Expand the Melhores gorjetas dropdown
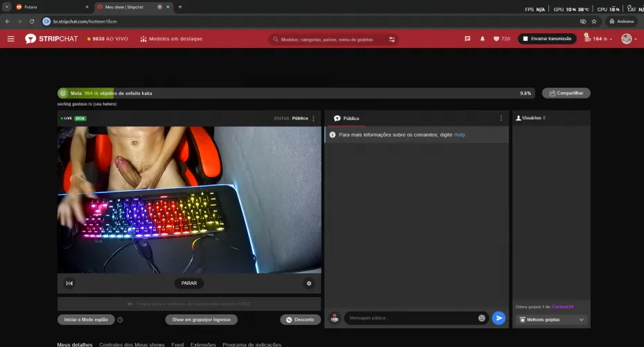 [551, 320]
